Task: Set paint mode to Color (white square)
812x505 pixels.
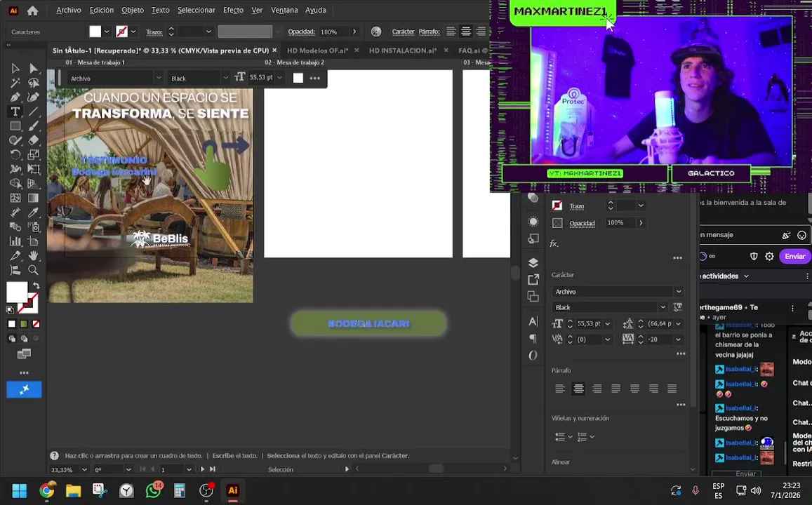Action: (12, 324)
